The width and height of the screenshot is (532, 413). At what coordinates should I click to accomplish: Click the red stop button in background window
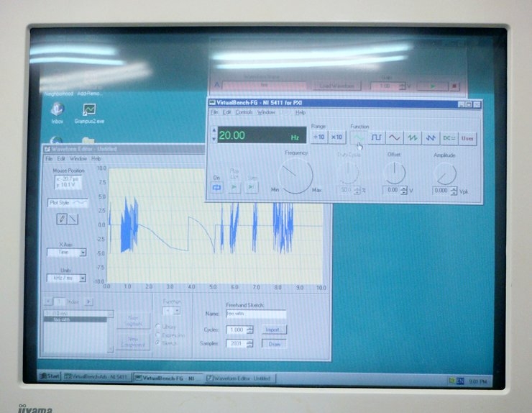454,86
